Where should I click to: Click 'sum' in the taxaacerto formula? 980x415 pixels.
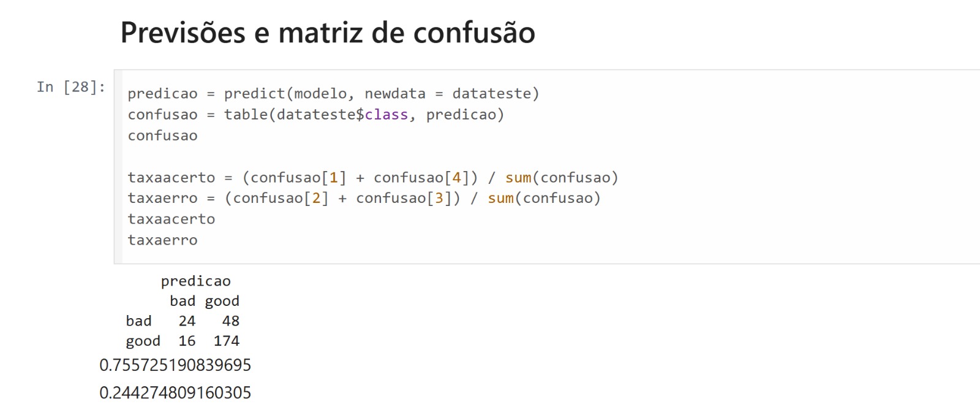[x=518, y=178]
